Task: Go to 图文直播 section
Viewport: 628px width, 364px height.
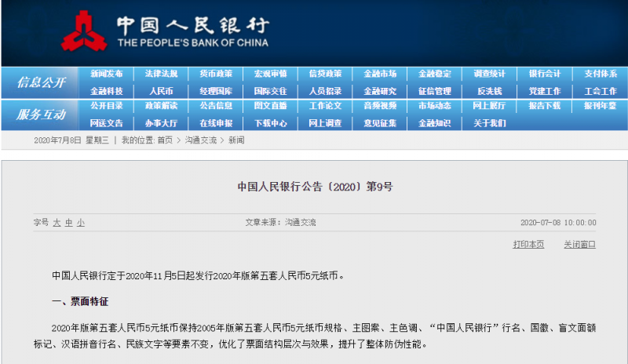Action: (270, 106)
